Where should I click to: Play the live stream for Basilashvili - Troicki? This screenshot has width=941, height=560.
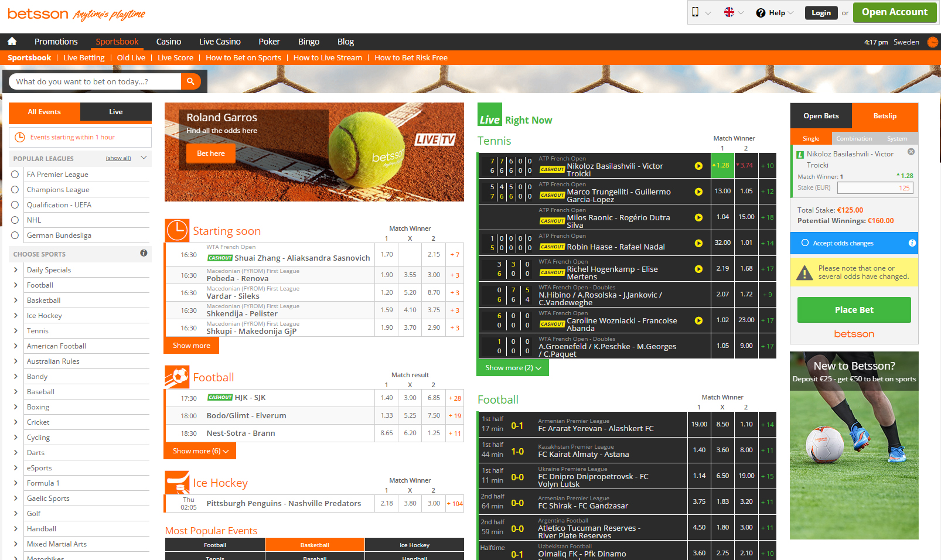point(698,166)
